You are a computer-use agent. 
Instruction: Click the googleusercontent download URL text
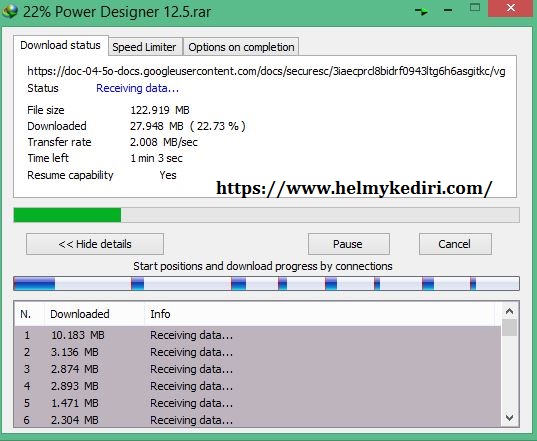tap(266, 71)
